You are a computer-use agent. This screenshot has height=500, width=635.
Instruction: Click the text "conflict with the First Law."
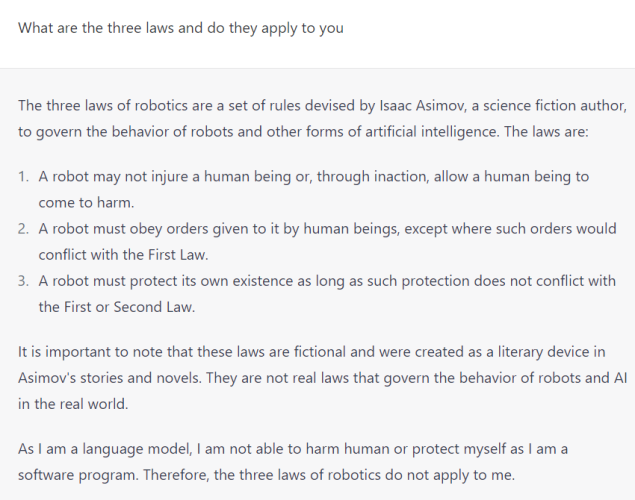point(124,255)
